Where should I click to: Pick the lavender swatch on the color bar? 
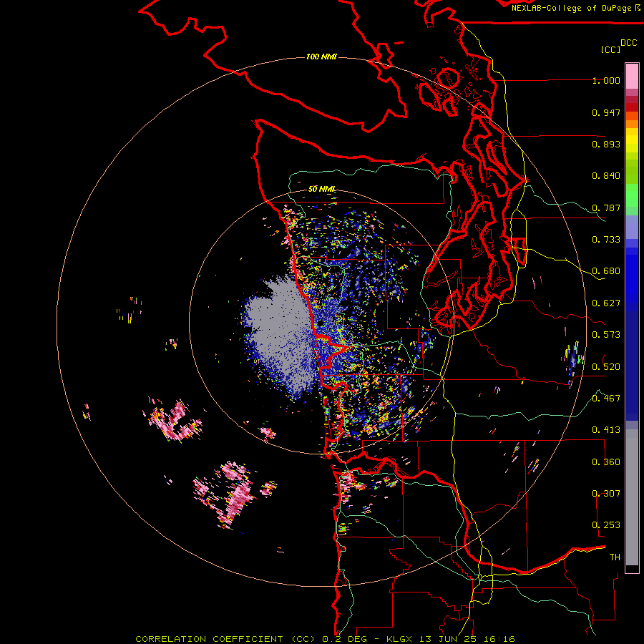632,227
